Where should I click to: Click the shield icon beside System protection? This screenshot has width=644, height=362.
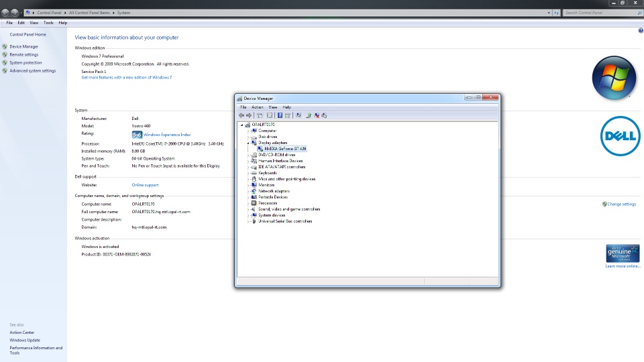click(x=5, y=62)
